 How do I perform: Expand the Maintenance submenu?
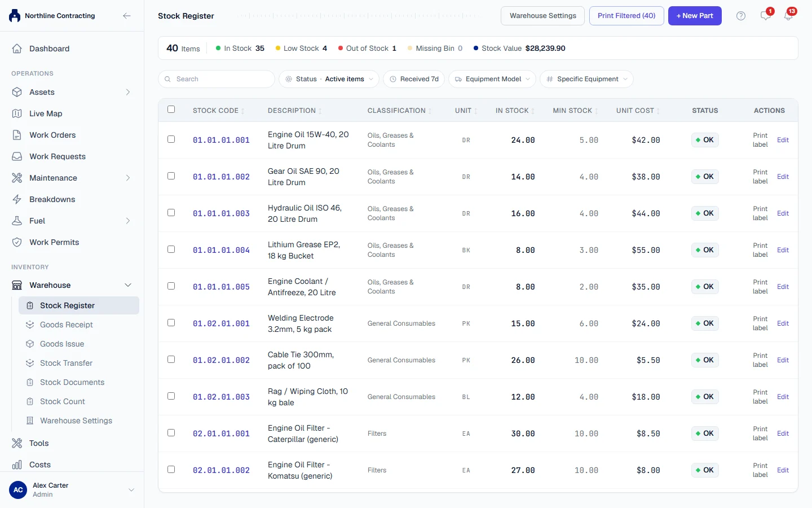coord(128,178)
